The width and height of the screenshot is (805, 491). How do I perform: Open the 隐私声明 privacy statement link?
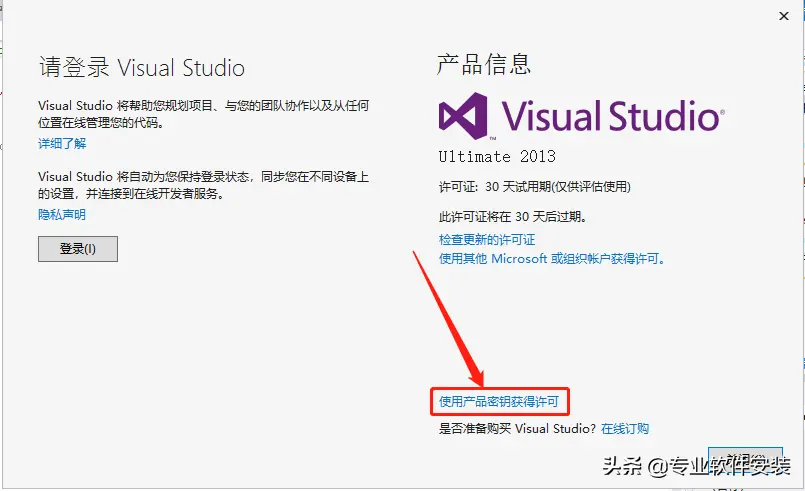tap(62, 214)
